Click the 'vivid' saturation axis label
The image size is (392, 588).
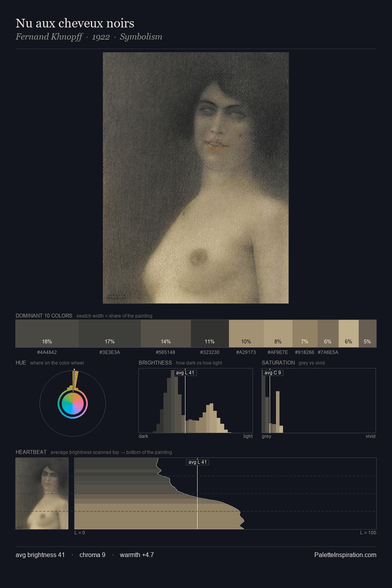coord(370,436)
